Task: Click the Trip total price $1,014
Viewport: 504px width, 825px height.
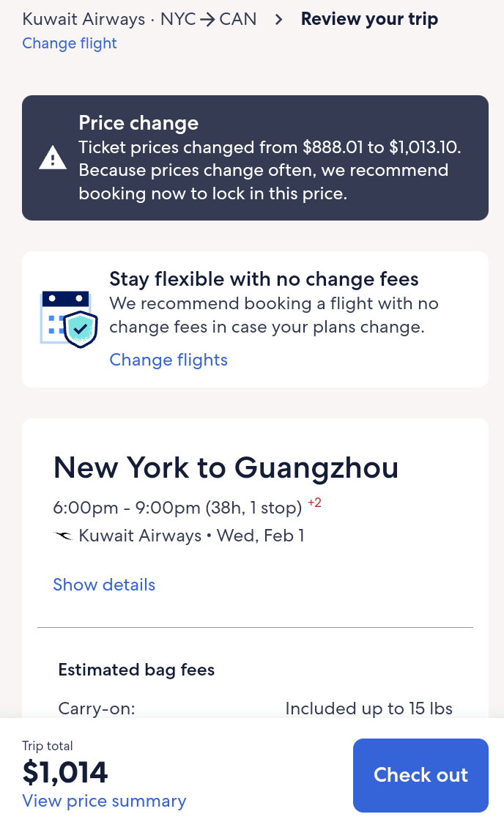Action: pyautogui.click(x=64, y=773)
